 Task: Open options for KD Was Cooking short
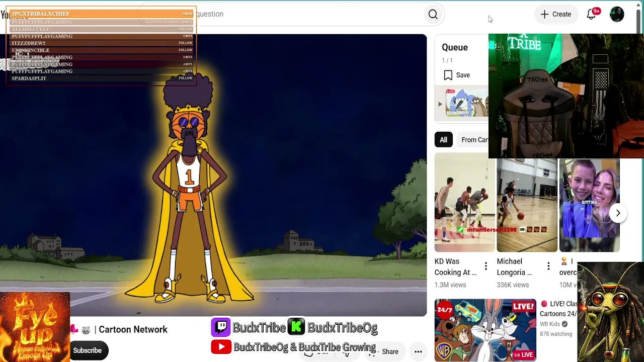coord(486,266)
